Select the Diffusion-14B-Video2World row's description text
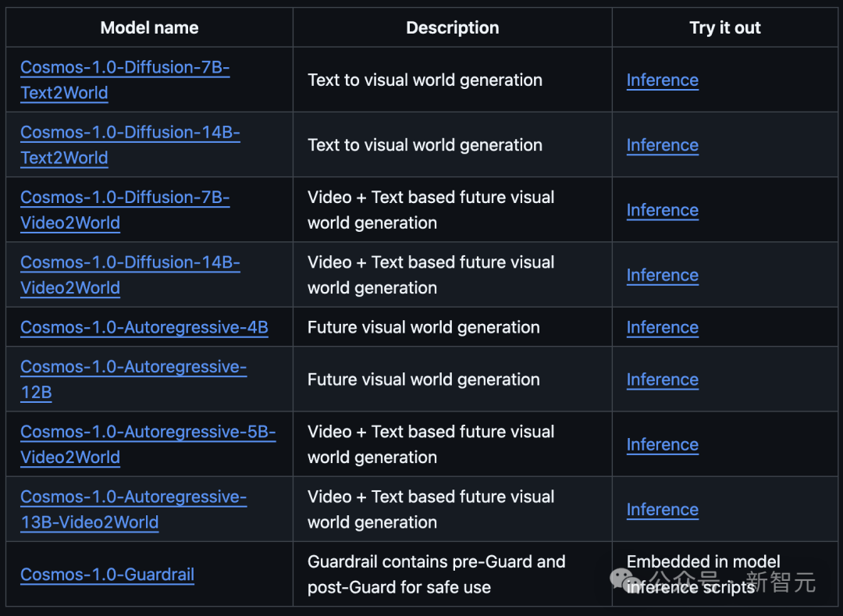The height and width of the screenshot is (616, 843). (x=431, y=275)
